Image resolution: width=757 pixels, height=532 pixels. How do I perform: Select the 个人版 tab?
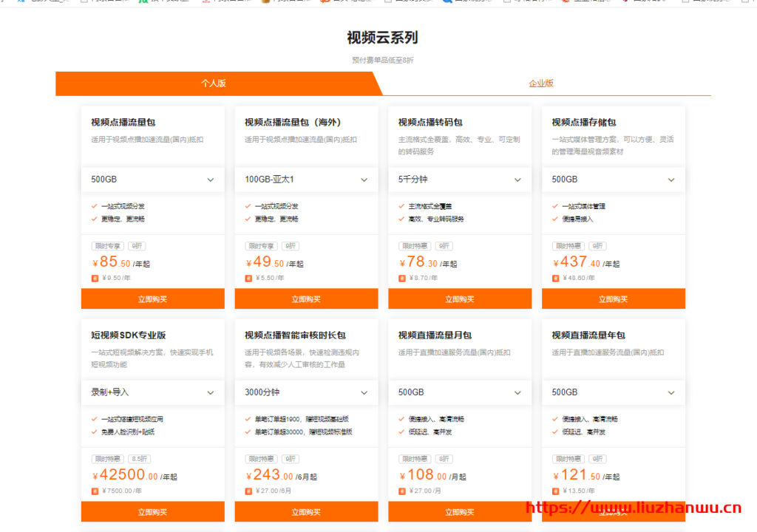pyautogui.click(x=214, y=83)
